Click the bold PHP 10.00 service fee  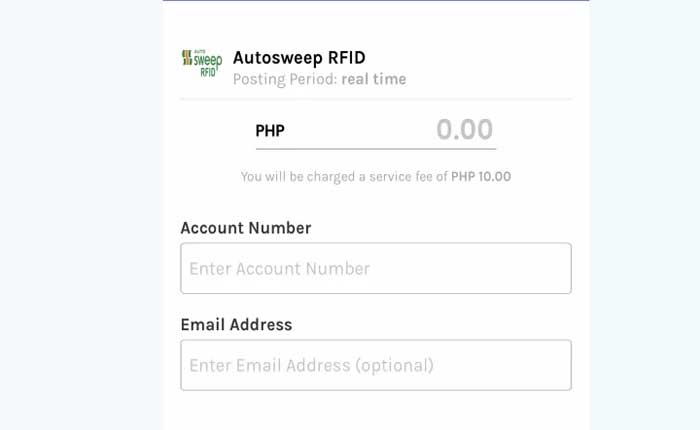pyautogui.click(x=481, y=176)
